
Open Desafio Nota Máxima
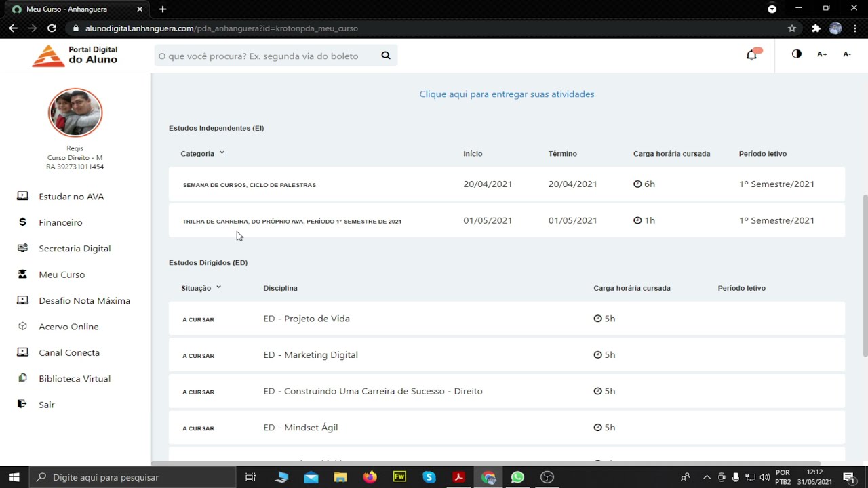coord(84,300)
